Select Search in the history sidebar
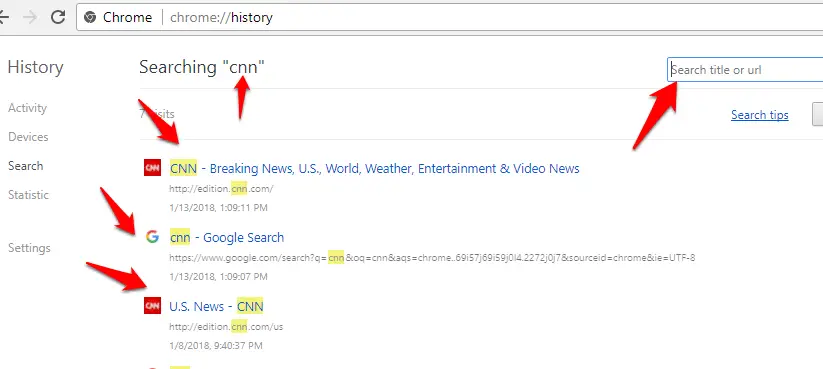The height and width of the screenshot is (369, 823). pos(26,166)
